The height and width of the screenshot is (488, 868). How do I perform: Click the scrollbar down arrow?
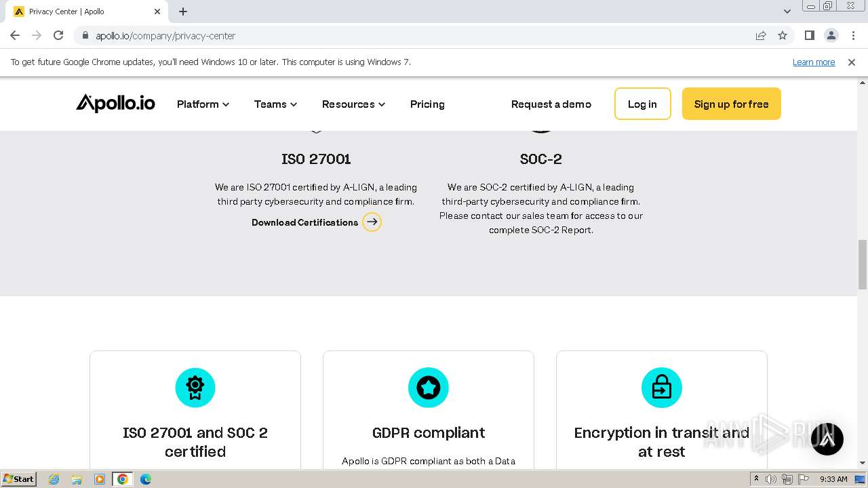(863, 463)
